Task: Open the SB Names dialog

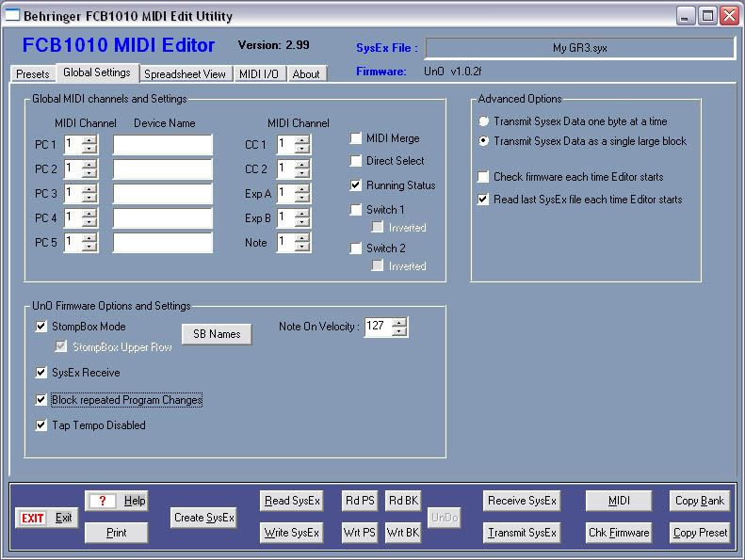Action: tap(217, 334)
